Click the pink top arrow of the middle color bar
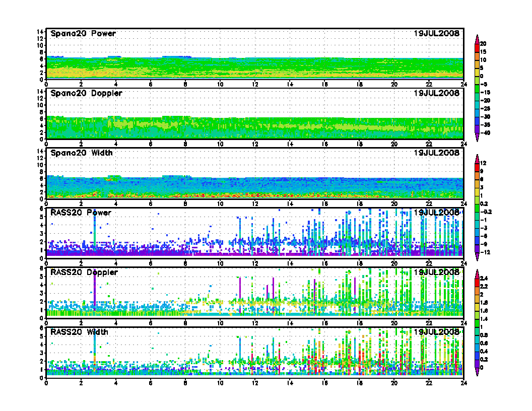 coord(477,158)
